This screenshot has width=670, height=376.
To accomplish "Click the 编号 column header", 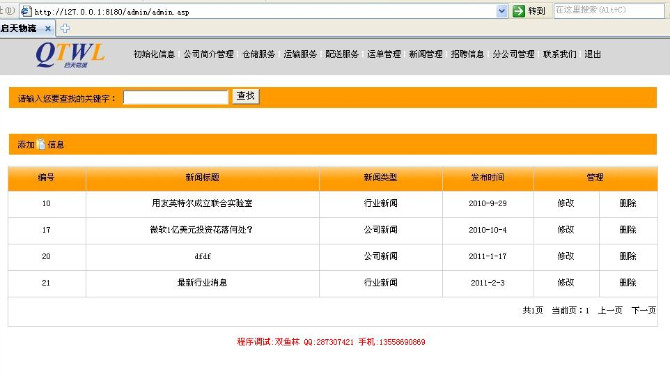I will (46, 177).
